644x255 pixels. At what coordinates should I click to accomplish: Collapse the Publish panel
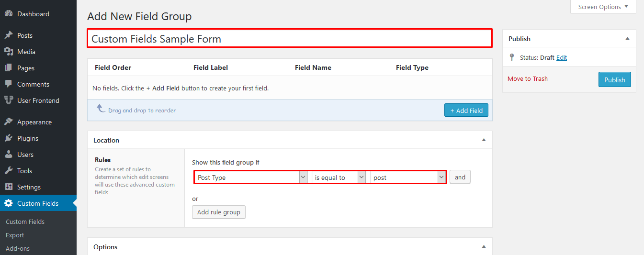point(627,39)
